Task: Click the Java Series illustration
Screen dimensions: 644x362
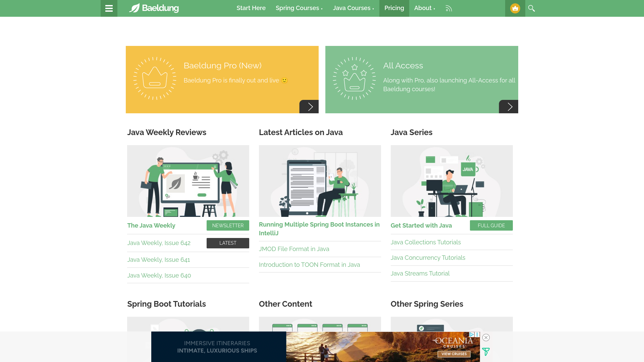Action: pyautogui.click(x=452, y=181)
